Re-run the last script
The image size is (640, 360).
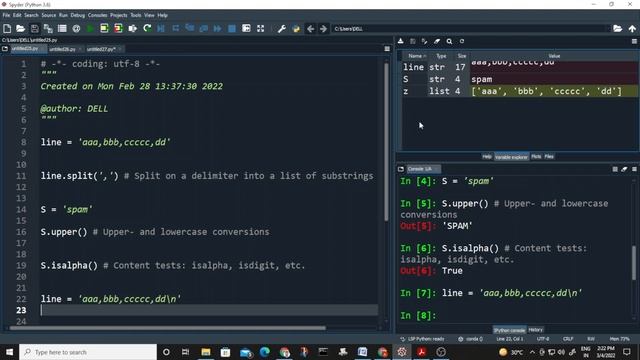pyautogui.click(x=147, y=29)
